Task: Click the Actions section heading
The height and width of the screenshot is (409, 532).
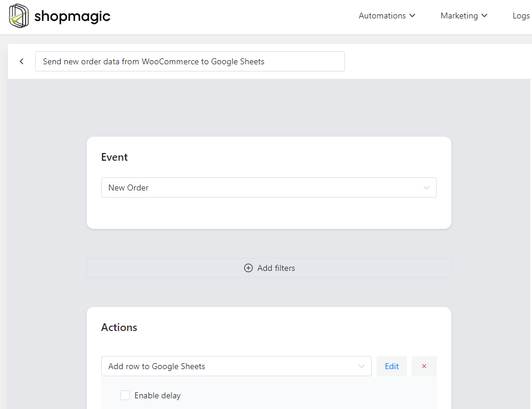Action: (x=119, y=327)
